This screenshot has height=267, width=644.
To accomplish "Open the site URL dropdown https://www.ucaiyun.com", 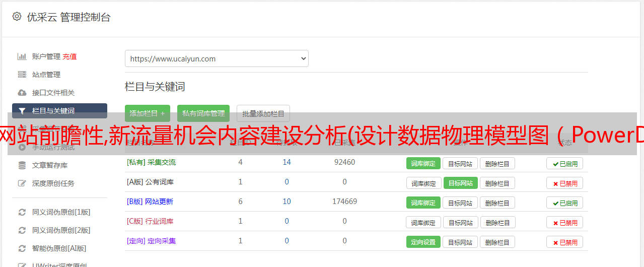I will 217,58.
